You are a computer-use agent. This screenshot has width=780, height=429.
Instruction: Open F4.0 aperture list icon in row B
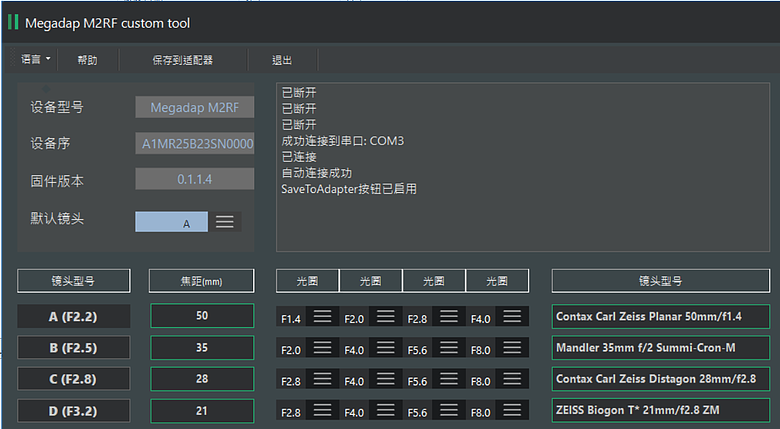click(x=386, y=348)
